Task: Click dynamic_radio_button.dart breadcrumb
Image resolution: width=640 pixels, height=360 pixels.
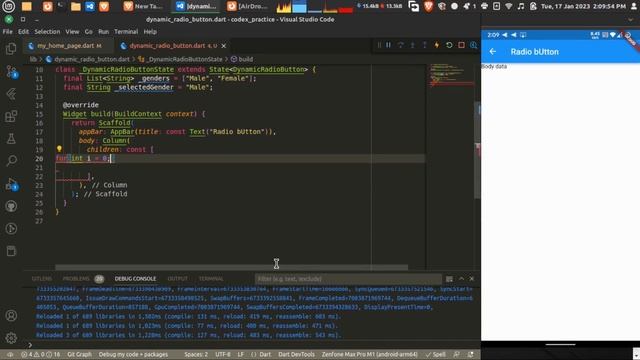Action: [88, 59]
